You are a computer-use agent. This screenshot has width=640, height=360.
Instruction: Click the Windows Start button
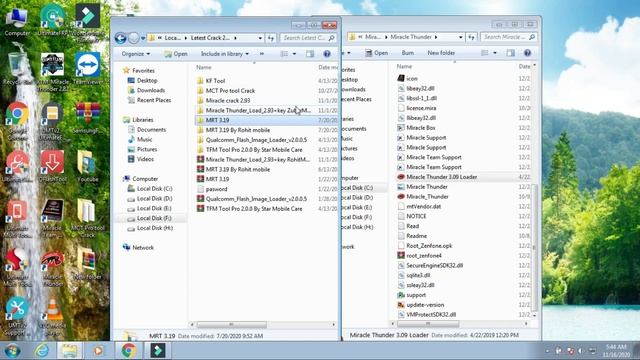12,351
